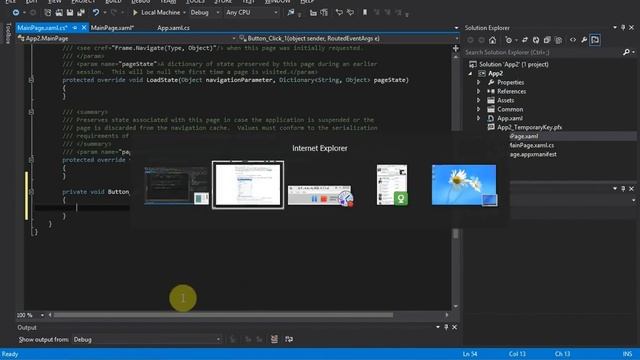Select the References item in Solution Explorer

click(x=511, y=91)
